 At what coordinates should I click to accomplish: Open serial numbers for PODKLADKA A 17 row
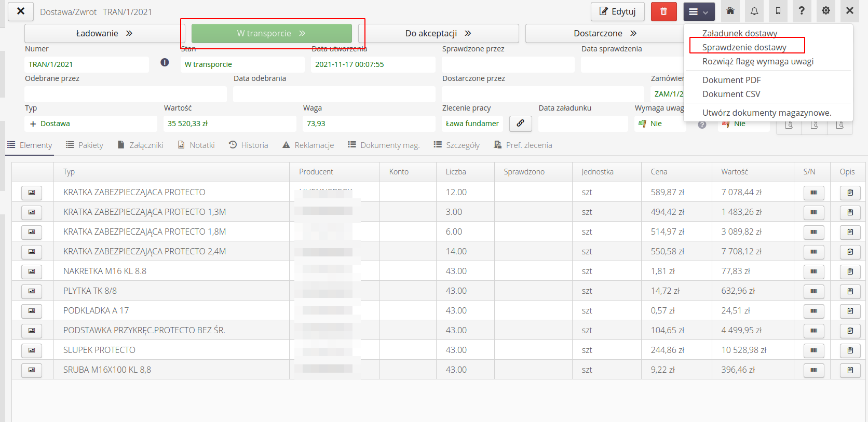pos(813,311)
